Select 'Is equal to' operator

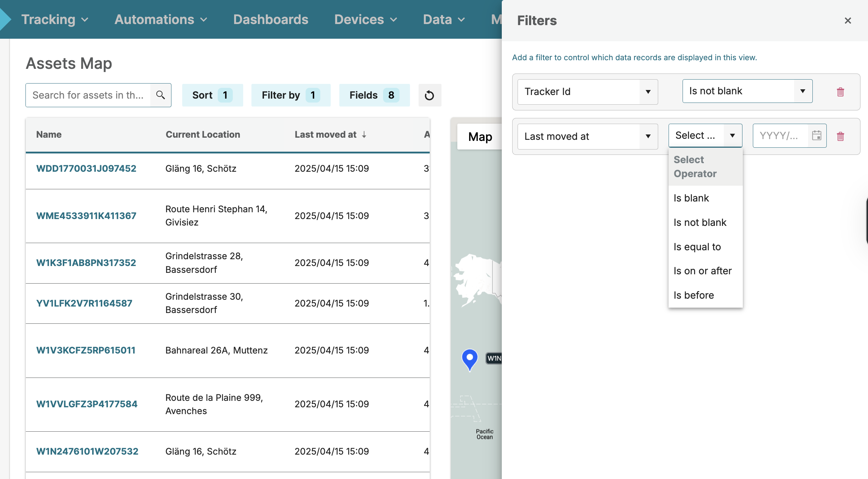tap(697, 247)
